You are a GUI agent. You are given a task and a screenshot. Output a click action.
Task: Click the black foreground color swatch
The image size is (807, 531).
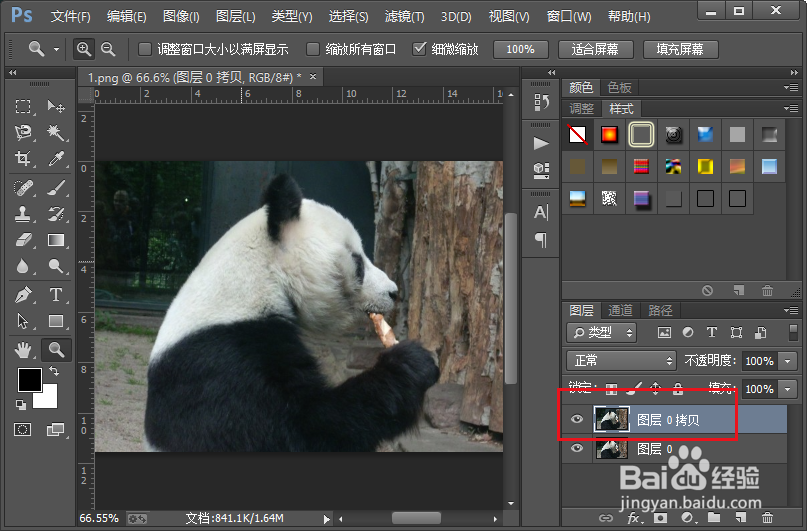[x=29, y=380]
